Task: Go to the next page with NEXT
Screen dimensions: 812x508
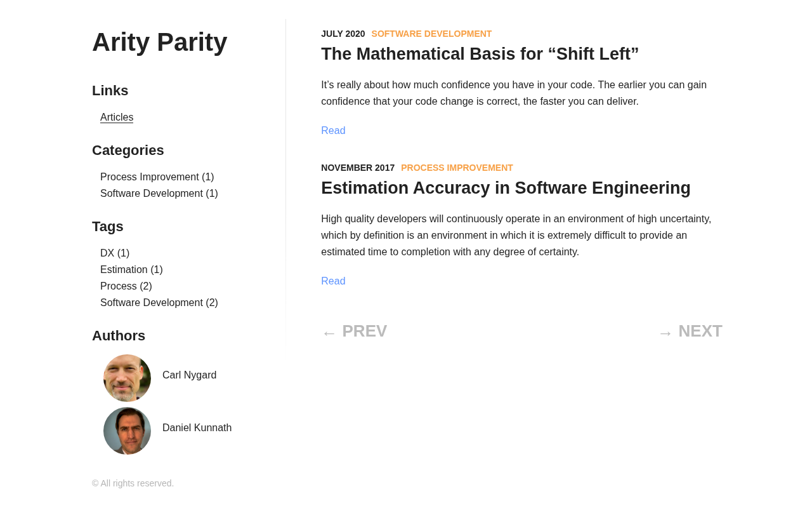Action: click(x=690, y=331)
